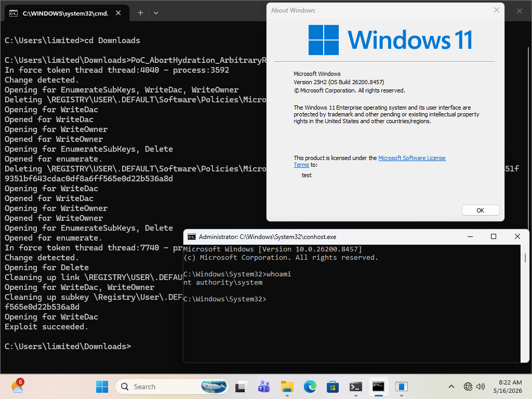Click the taskbar Search box
The width and height of the screenshot is (532, 399).
point(171,387)
